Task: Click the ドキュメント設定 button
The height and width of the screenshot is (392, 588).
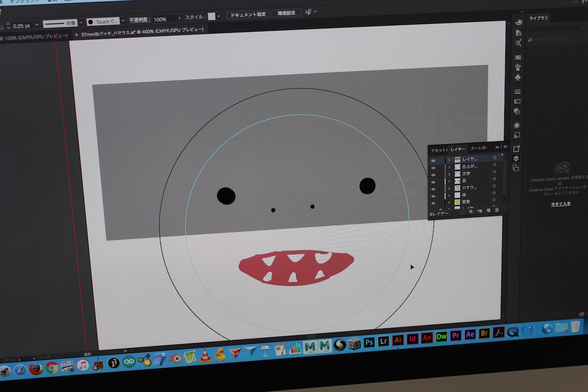Action: click(x=248, y=15)
